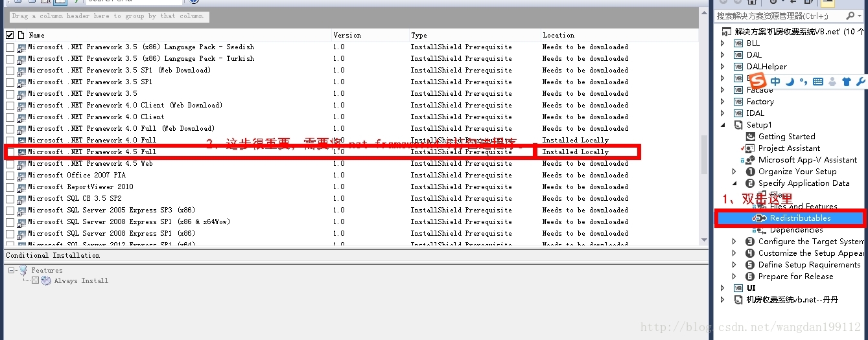Screen dimensions: 868x340
Task: Enable the Microsoft .NET Framework 4.5 Full checkbox
Action: 10,152
